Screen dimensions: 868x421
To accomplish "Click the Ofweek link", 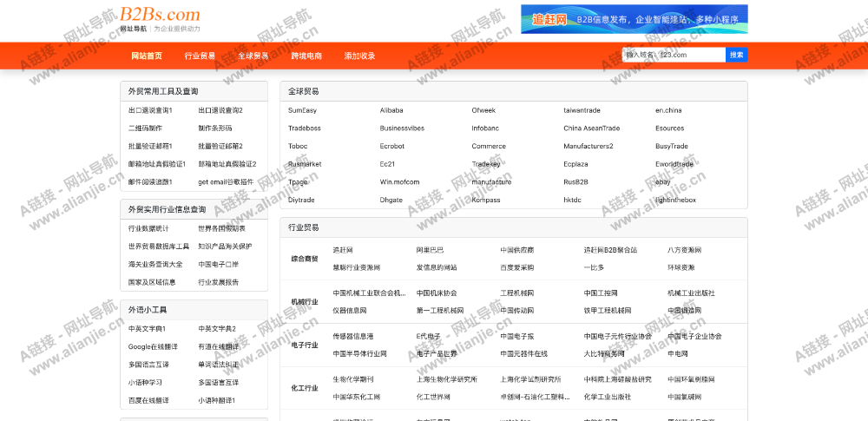I will click(x=483, y=110).
